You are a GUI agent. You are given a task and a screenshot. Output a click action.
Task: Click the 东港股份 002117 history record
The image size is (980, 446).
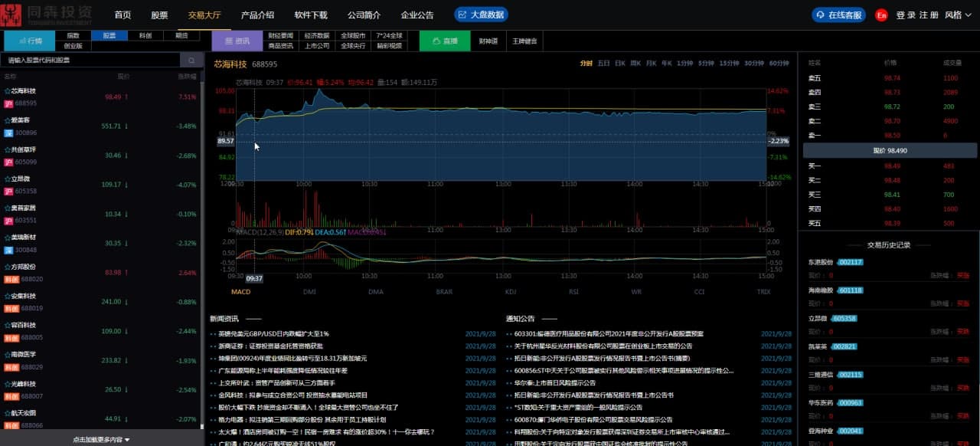(x=888, y=267)
